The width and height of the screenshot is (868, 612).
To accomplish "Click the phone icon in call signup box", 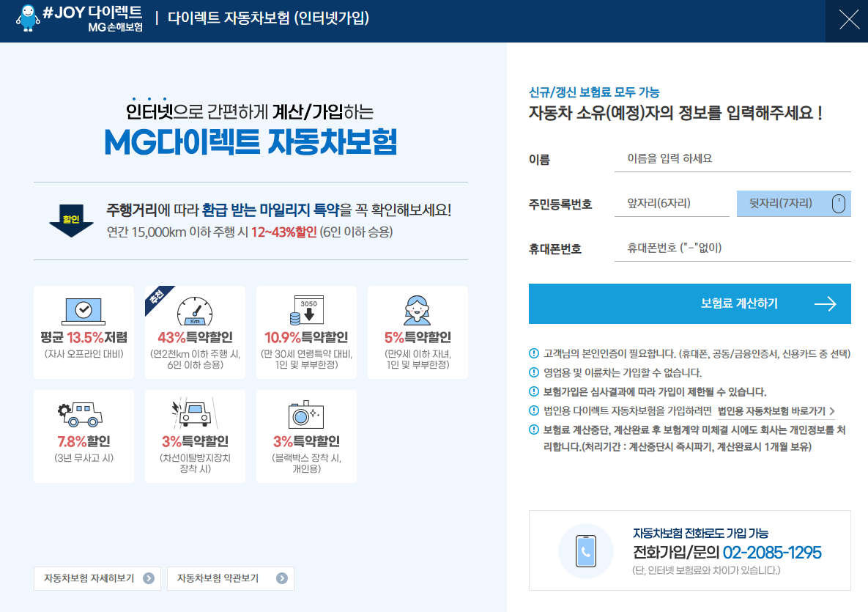I will pyautogui.click(x=586, y=551).
